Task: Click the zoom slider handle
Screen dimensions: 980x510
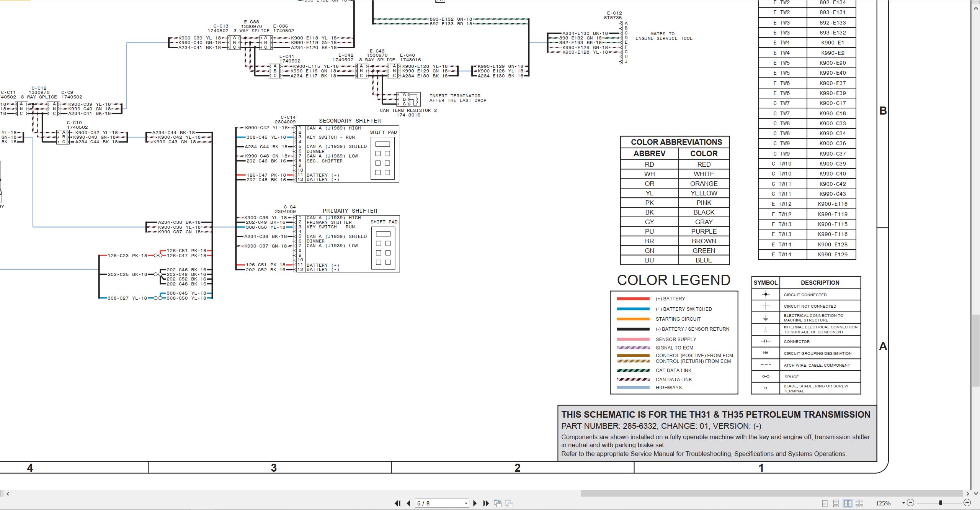Action: [x=940, y=503]
